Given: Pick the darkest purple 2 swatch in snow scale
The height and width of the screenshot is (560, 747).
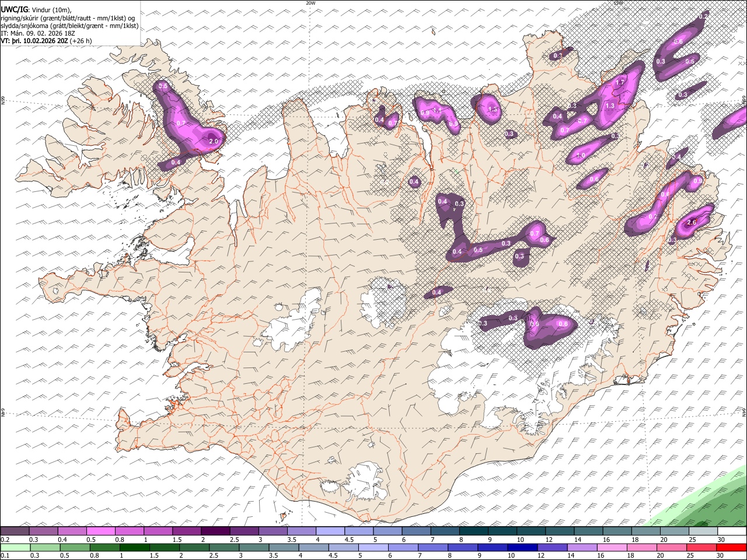Looking at the screenshot, I should (x=215, y=531).
